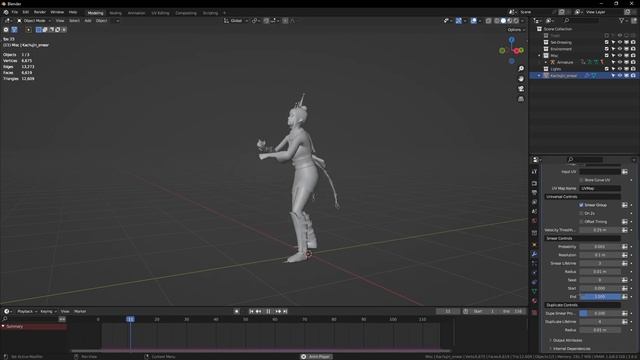Toggle X-ray display icon in header
Image resolution: width=640 pixels, height=360 pixels.
click(x=489, y=21)
